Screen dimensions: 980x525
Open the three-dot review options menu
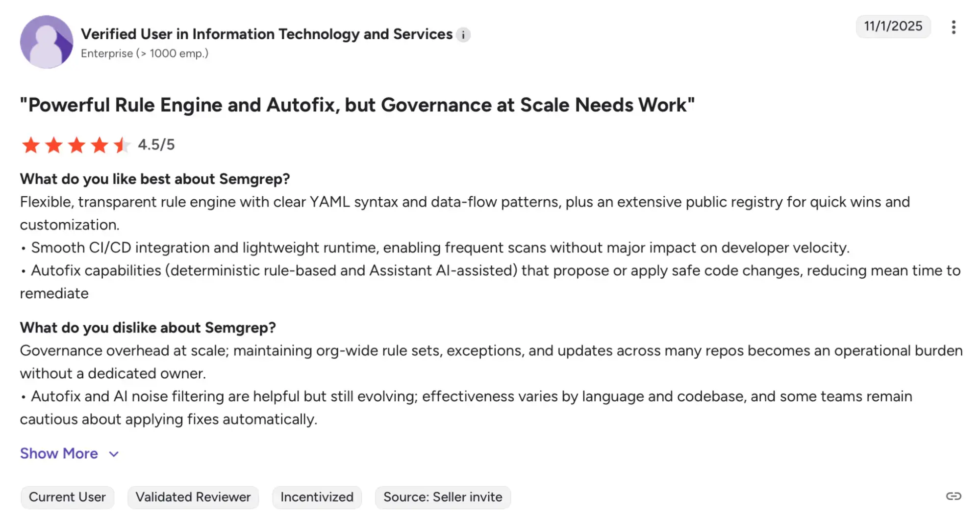954,27
